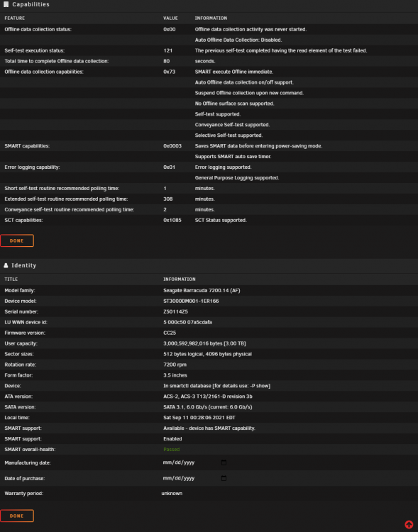Select month segment of Manufacturing date
The image size is (418, 532).
point(167,462)
